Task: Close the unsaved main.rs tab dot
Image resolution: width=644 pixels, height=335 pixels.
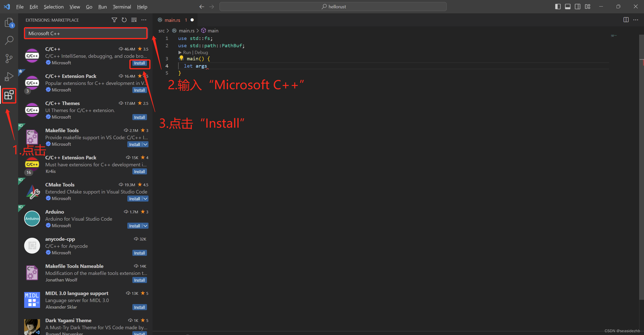Action: click(x=192, y=20)
